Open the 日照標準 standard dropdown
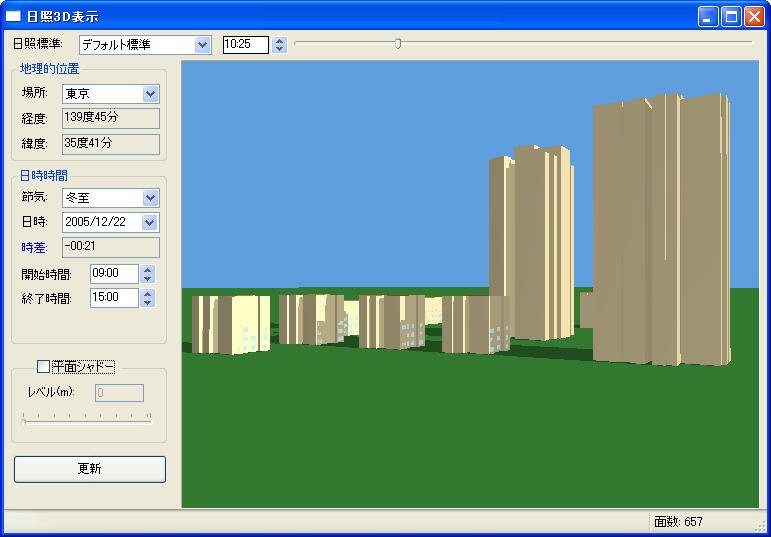The image size is (771, 537). [145, 45]
